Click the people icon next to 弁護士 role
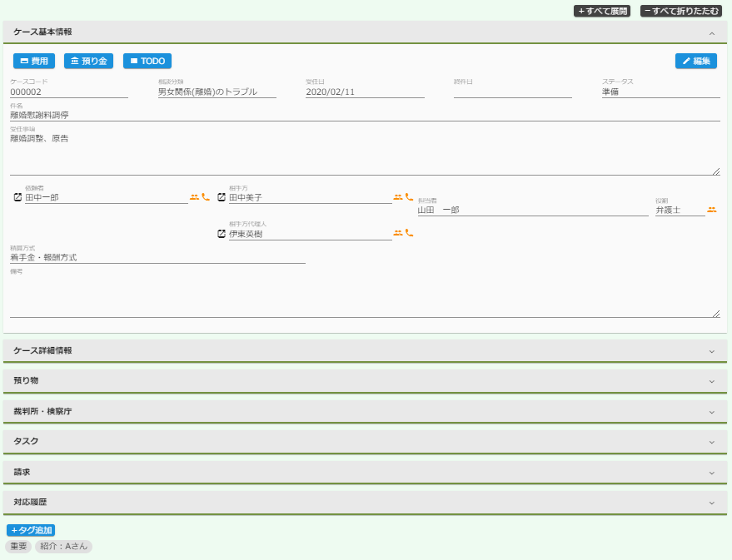The width and height of the screenshot is (732, 560). coord(712,210)
